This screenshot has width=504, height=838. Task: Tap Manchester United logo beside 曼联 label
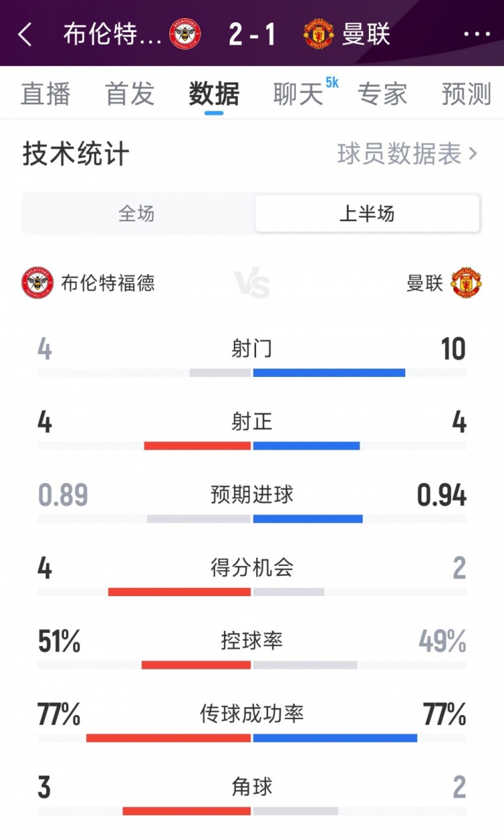[x=466, y=283]
